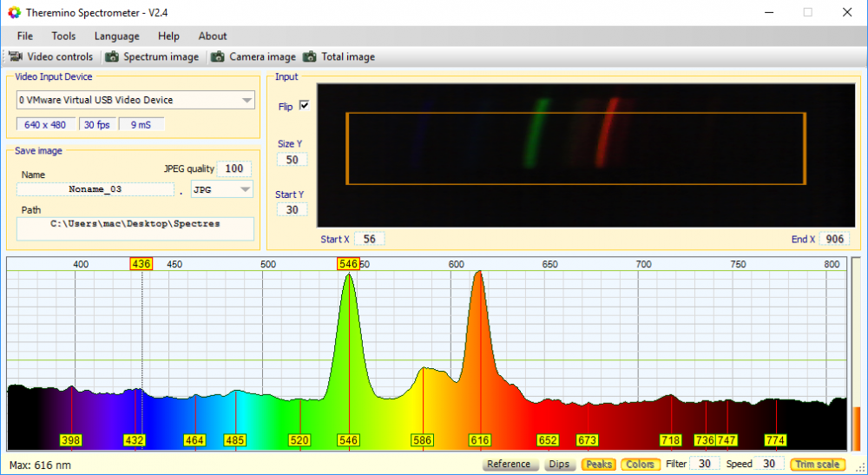Click the 673 peak label
Viewport: 868px width, 475px height.
[x=588, y=440]
